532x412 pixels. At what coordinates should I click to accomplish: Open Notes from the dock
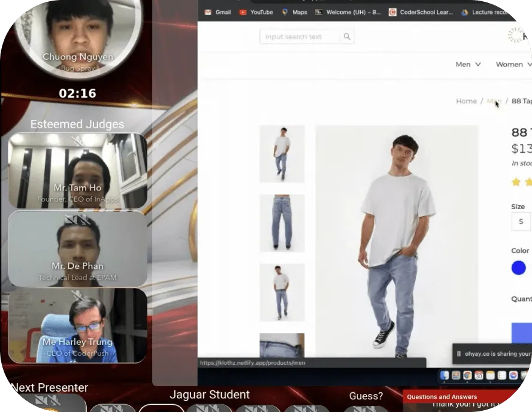[x=490, y=375]
